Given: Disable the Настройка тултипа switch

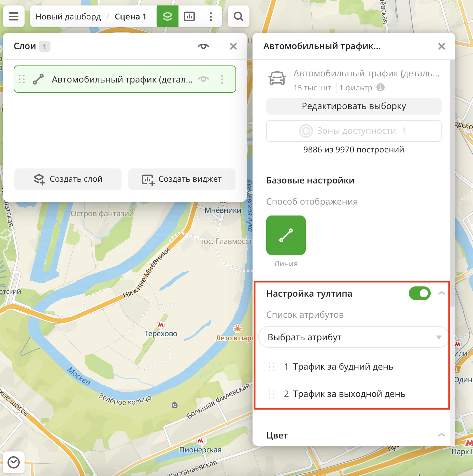Looking at the screenshot, I should [419, 293].
